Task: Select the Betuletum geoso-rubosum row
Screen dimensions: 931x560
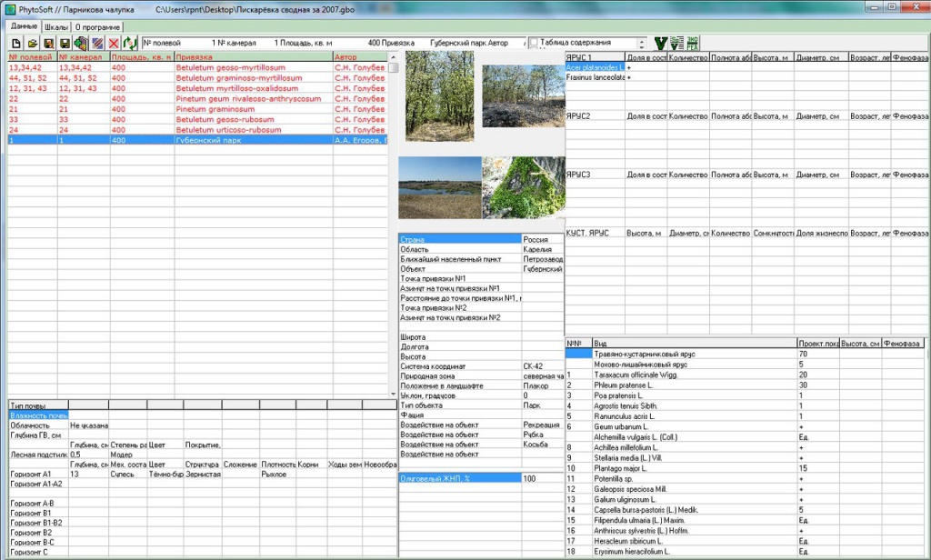Action: coord(197,119)
